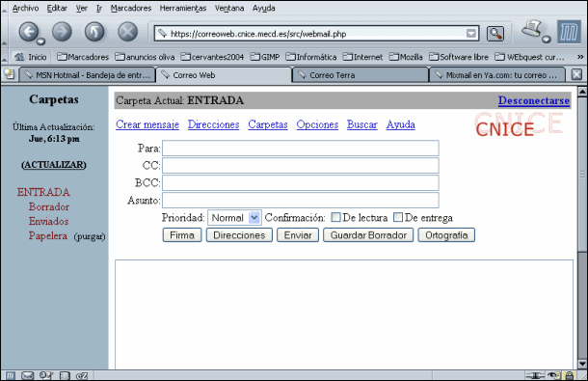Enable the De entrega confirmation checkbox
Viewport: 588px width, 381px height.
tap(398, 217)
